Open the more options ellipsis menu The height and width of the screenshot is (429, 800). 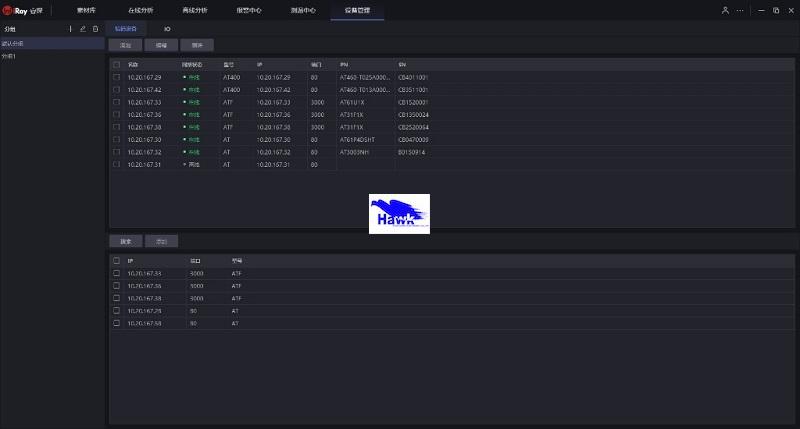[740, 10]
